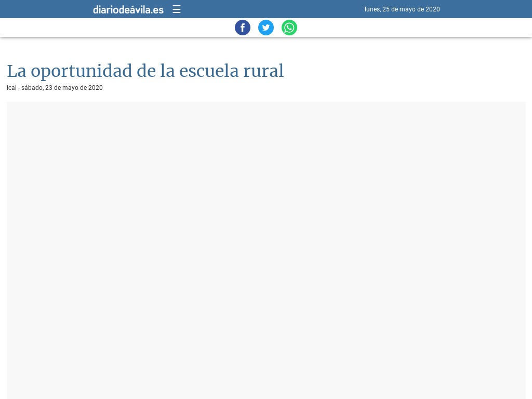The width and height of the screenshot is (532, 399).
Task: Select the publication date 'sábado, 23 de mayo de 2020'
Action: pyautogui.click(x=62, y=87)
